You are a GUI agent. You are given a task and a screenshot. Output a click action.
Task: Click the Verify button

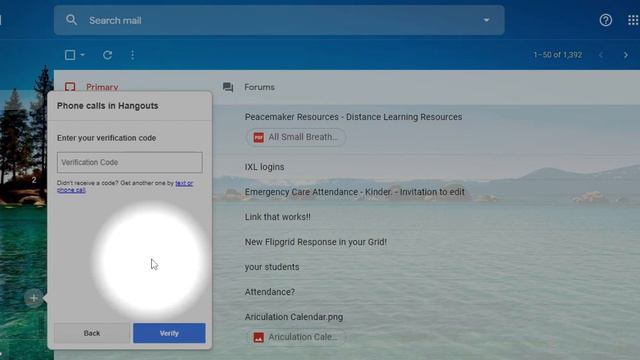(169, 333)
